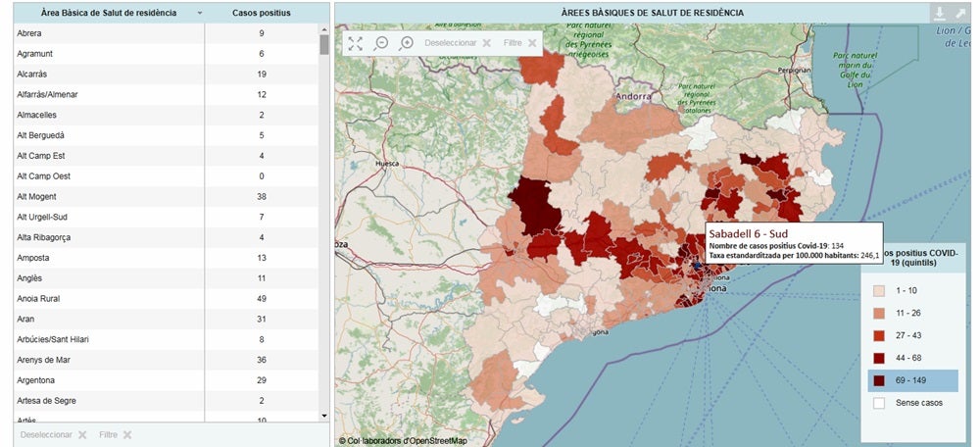Open the Àrea Bàsica de Salut column dropdown
The width and height of the screenshot is (980, 447).
click(x=200, y=14)
